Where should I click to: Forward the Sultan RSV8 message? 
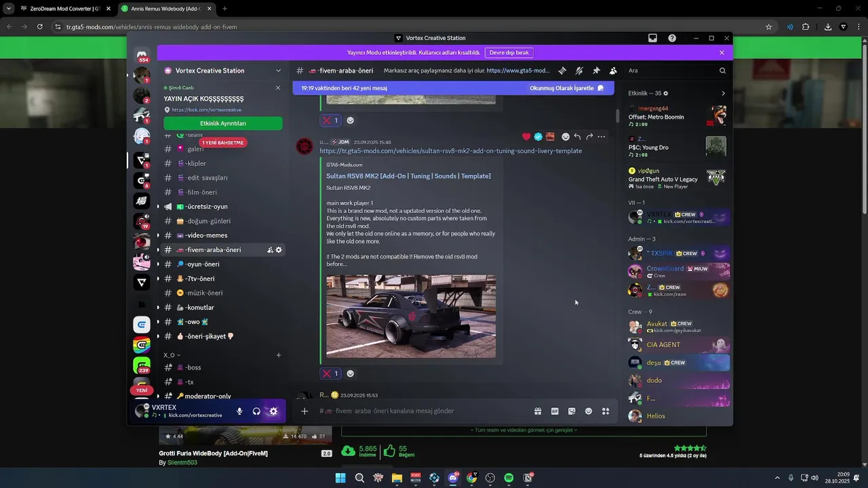click(589, 137)
